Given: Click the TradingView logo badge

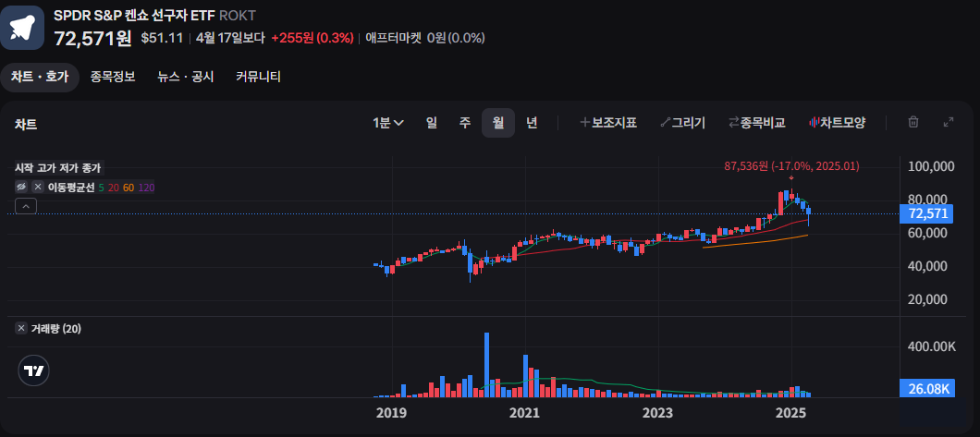Looking at the screenshot, I should pos(34,370).
